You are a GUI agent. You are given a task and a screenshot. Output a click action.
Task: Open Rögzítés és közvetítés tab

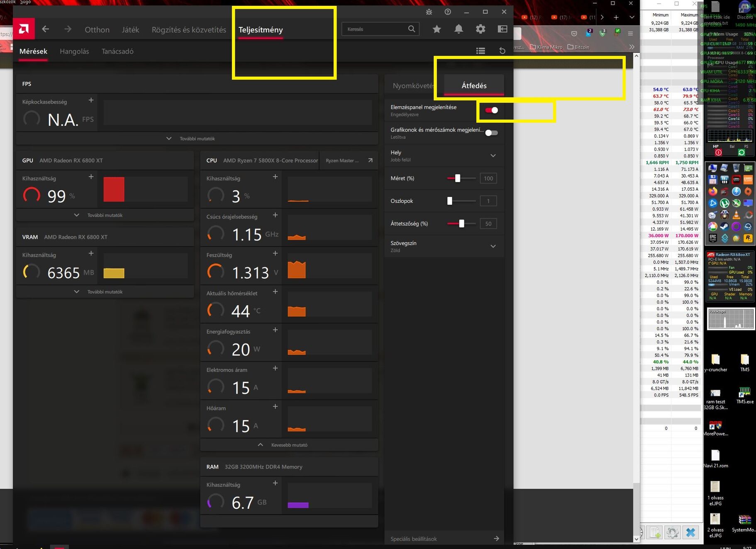point(189,30)
